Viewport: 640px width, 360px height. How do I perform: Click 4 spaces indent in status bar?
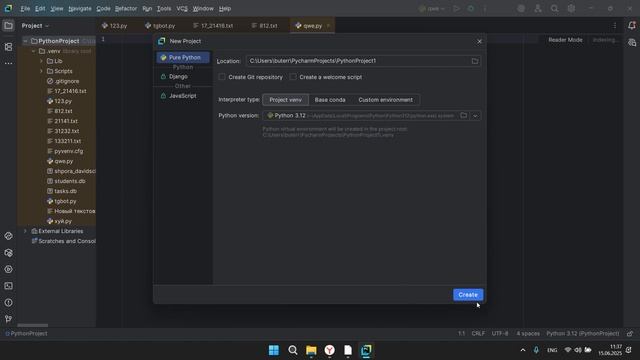528,333
